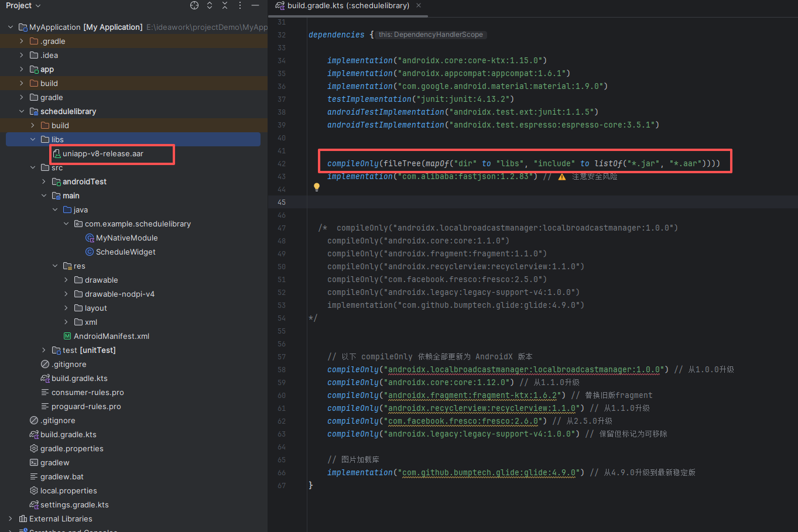Click the dependencies keyword on line 32
This screenshot has height=532, width=798.
[336, 35]
